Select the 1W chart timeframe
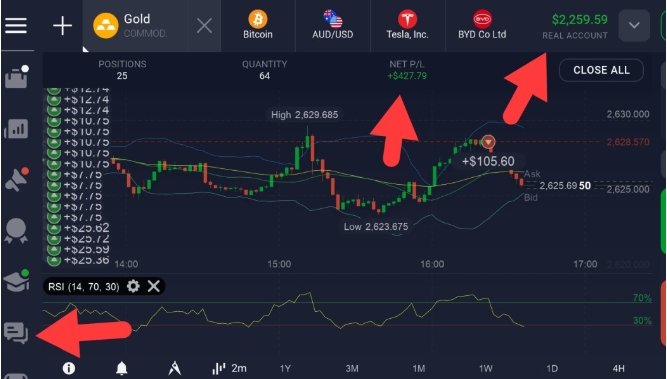This screenshot has height=379, width=667. coord(485,368)
